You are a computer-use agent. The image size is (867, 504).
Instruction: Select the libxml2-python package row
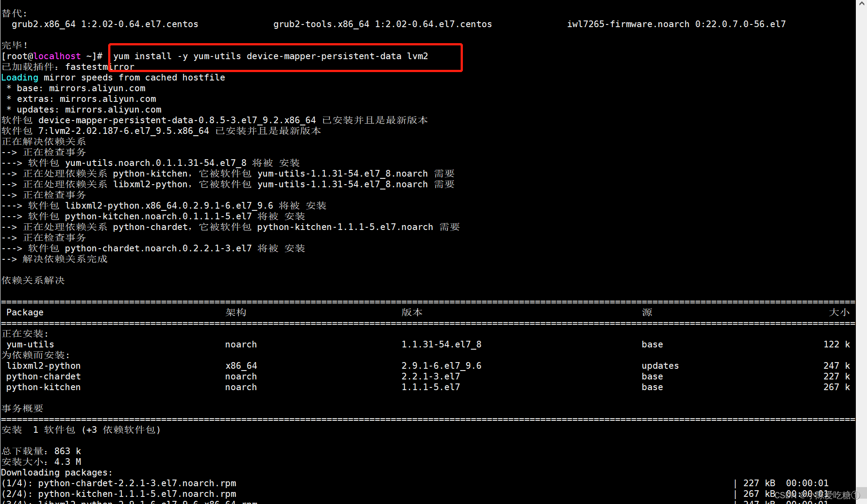[x=44, y=366]
